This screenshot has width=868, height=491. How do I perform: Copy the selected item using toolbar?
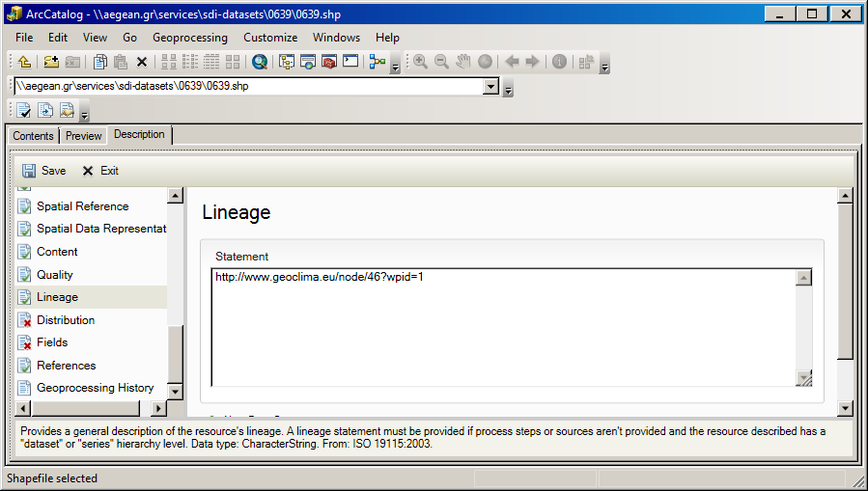100,62
